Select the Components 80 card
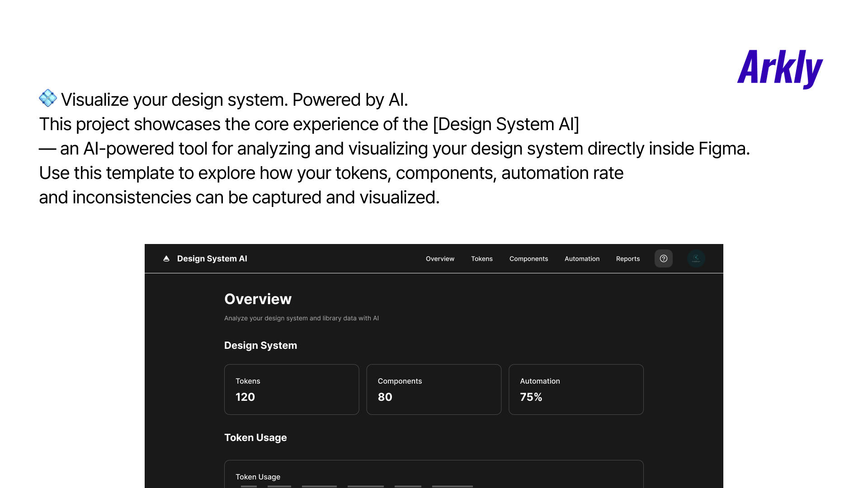Image resolution: width=868 pixels, height=488 pixels. (x=434, y=389)
